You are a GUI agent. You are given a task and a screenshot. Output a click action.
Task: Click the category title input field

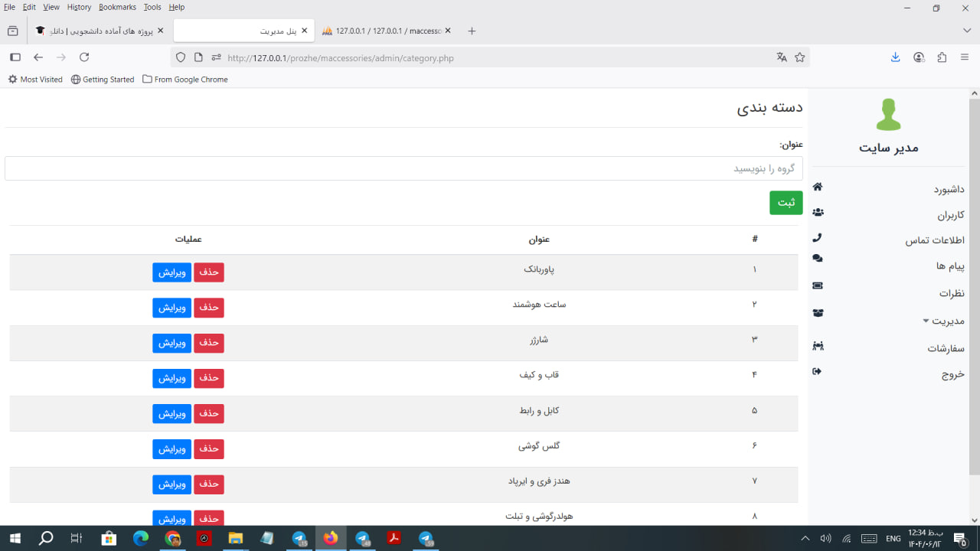(x=403, y=168)
